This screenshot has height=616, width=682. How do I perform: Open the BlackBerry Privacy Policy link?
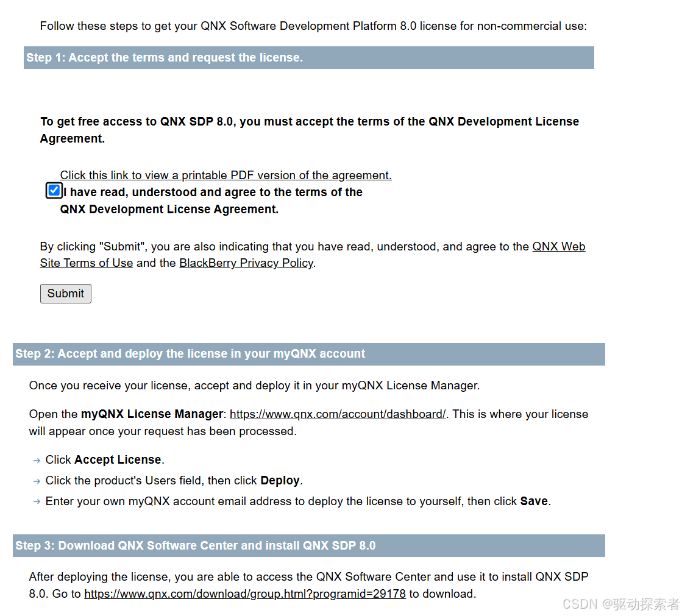coord(246,263)
